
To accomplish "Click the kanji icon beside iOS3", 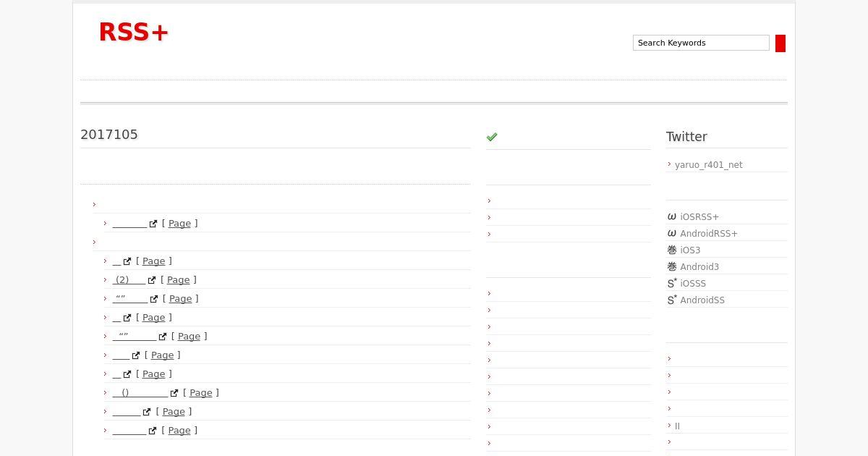I will [x=672, y=250].
